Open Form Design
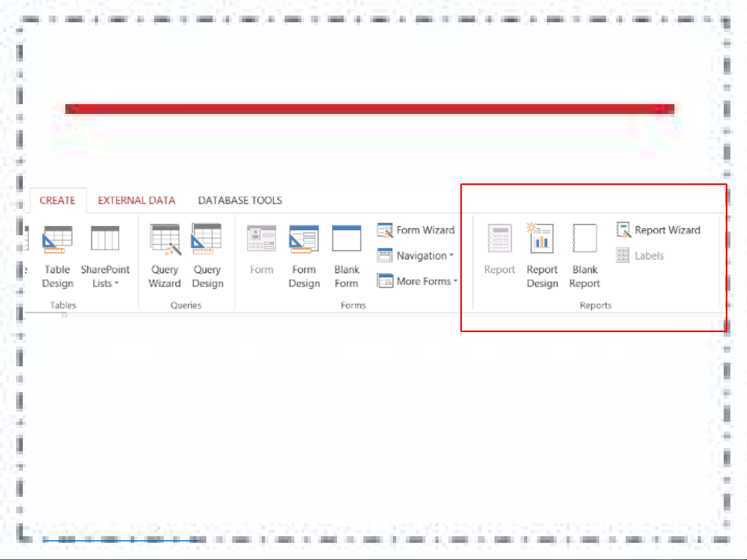 point(304,257)
